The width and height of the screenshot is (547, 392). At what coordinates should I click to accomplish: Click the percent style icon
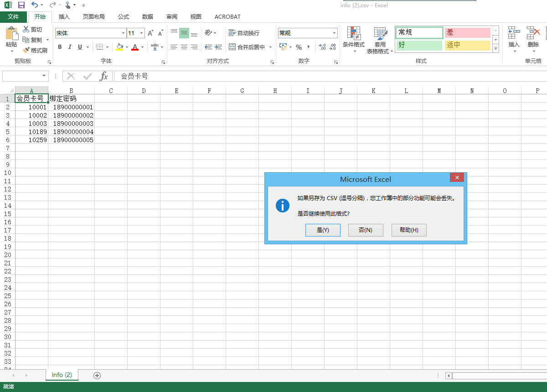click(299, 47)
